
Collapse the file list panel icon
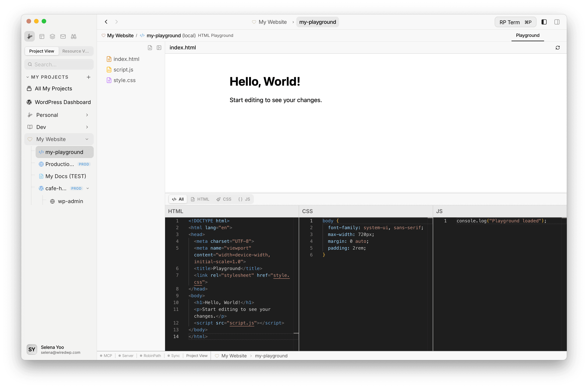[x=159, y=47]
